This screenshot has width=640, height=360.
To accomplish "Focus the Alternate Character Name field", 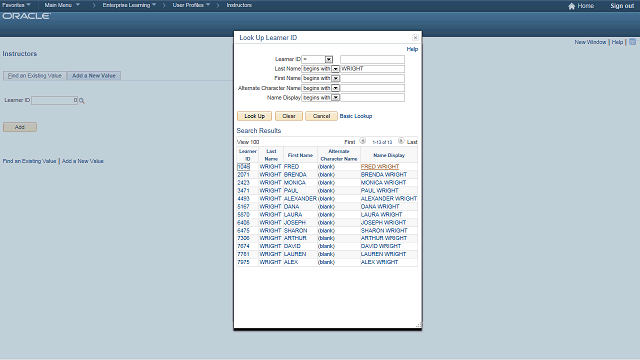I will (x=372, y=88).
